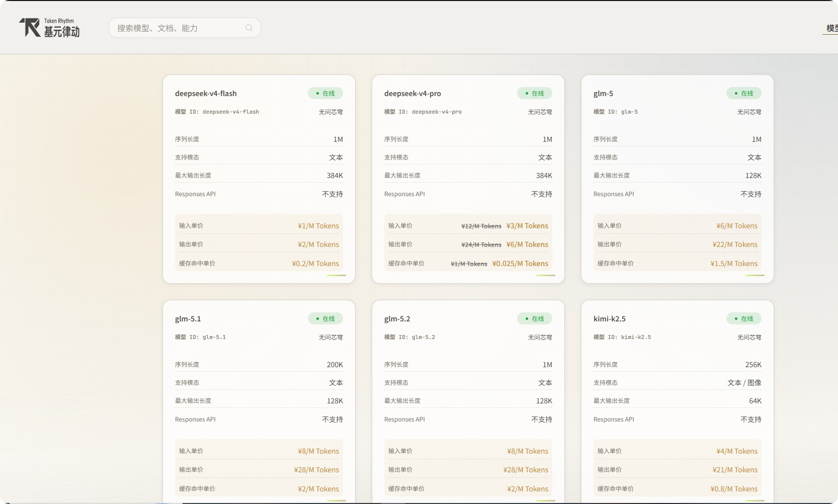
Task: Click the 在线 status badge on glm-5
Action: [x=744, y=93]
